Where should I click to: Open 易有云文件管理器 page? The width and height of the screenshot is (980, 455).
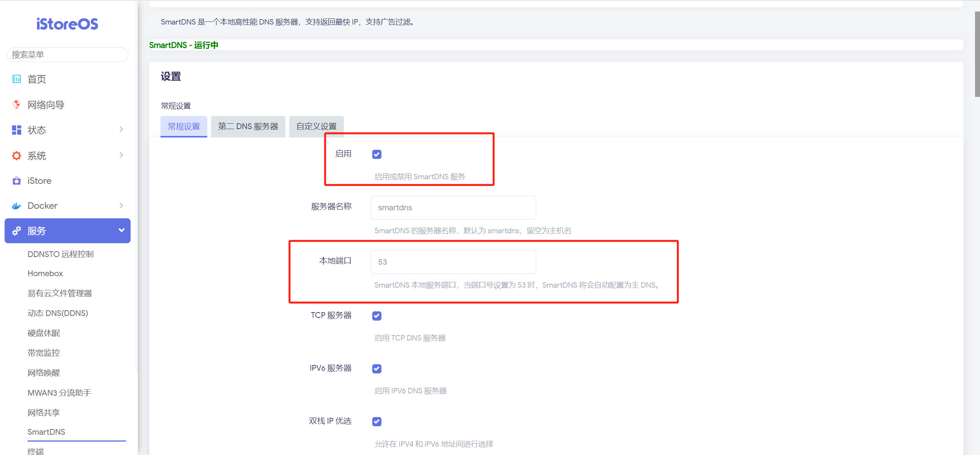[60, 293]
